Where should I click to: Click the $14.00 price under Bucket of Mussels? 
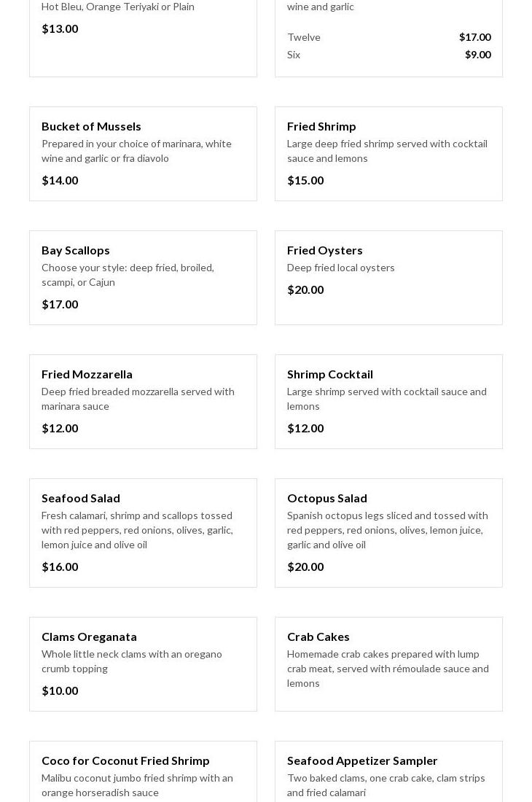[60, 180]
